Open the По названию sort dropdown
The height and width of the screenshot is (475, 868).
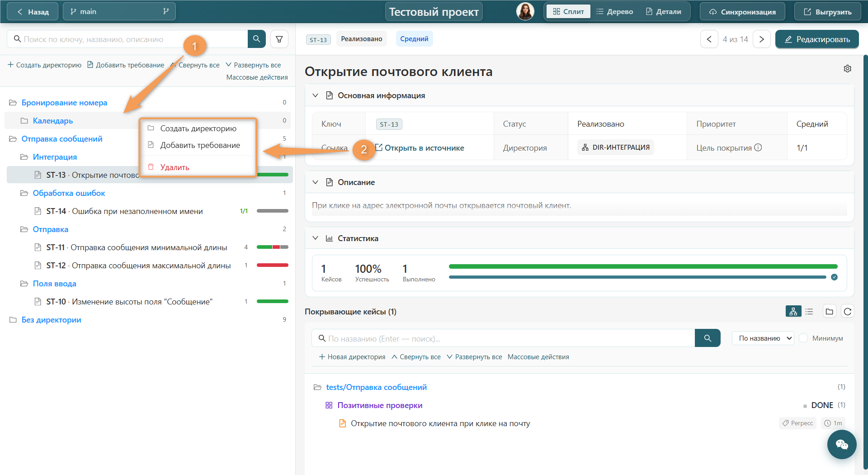(x=763, y=338)
